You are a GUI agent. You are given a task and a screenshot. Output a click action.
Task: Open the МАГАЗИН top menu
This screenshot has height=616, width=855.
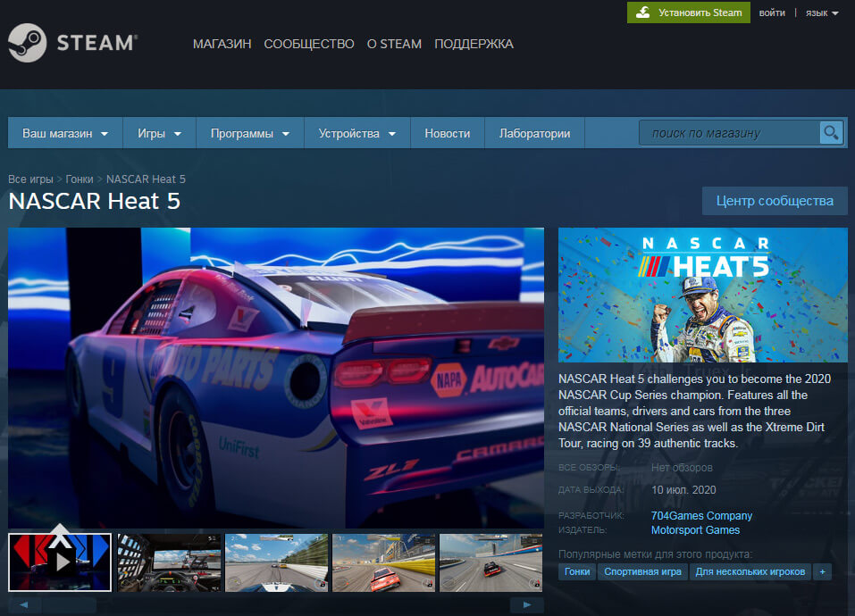(x=222, y=44)
